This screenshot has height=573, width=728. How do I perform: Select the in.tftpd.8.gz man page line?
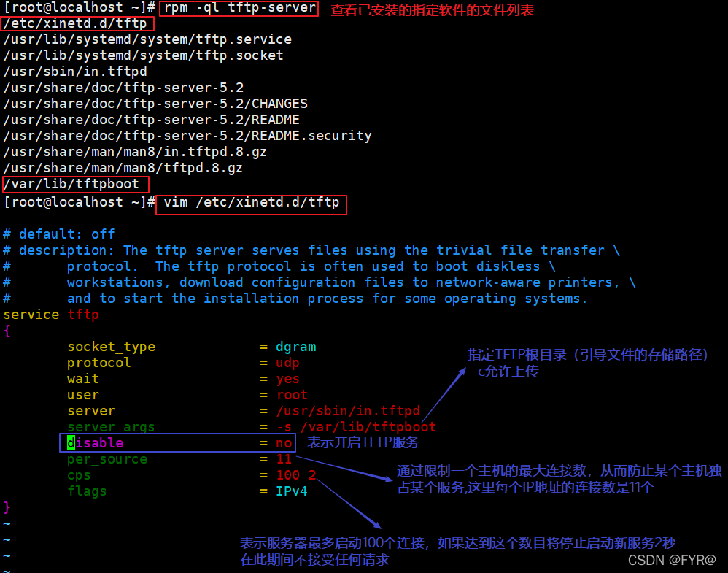(x=135, y=152)
